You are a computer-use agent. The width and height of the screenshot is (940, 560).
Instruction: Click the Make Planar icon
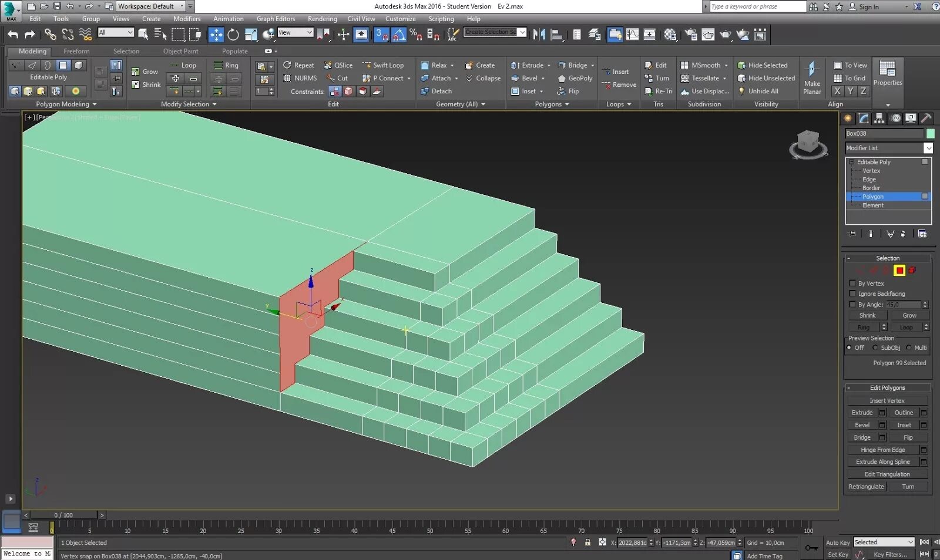(x=812, y=77)
